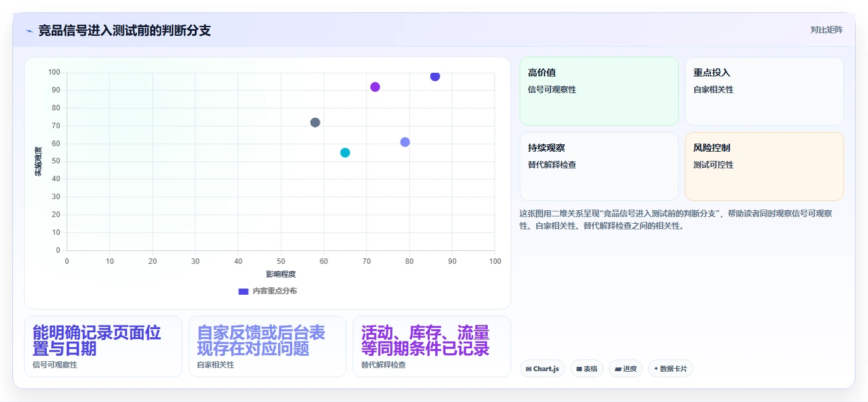Click the 对比矩阵 label in the header
Viewport: 868px width, 402px height.
826,30
